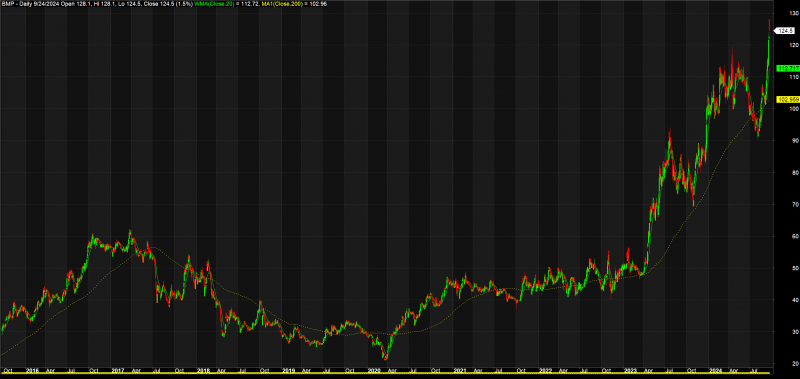Click the March 2020 price low candle

(386, 356)
